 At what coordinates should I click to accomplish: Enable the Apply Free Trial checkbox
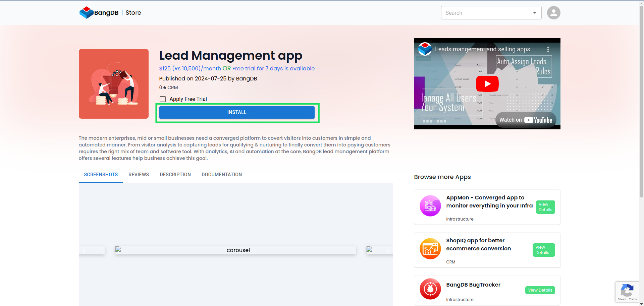[x=163, y=99]
